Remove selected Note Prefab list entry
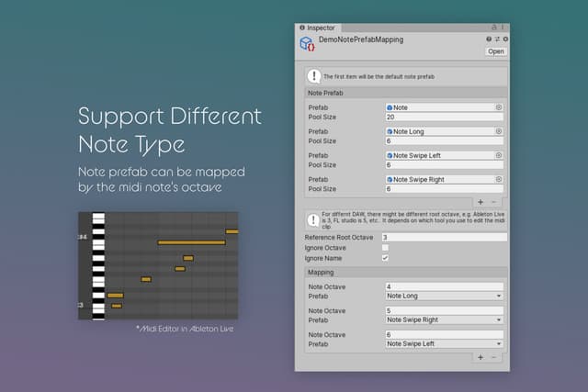Viewport: 588px width, 392px height. [x=494, y=202]
